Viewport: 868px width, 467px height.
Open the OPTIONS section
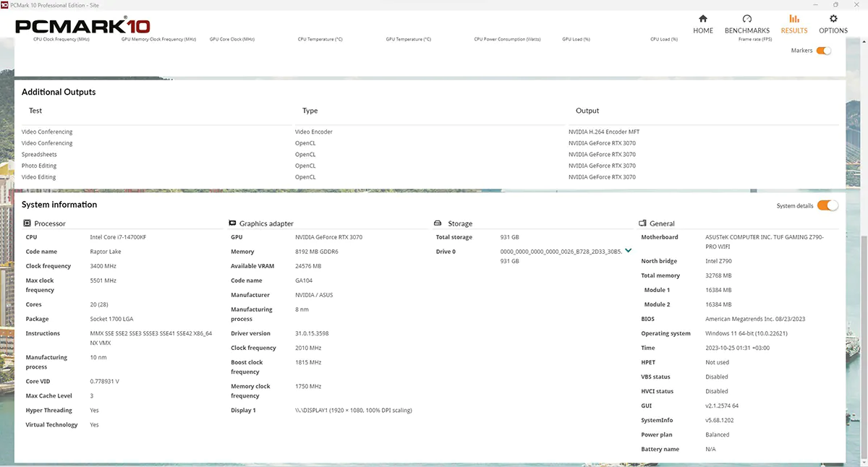833,24
